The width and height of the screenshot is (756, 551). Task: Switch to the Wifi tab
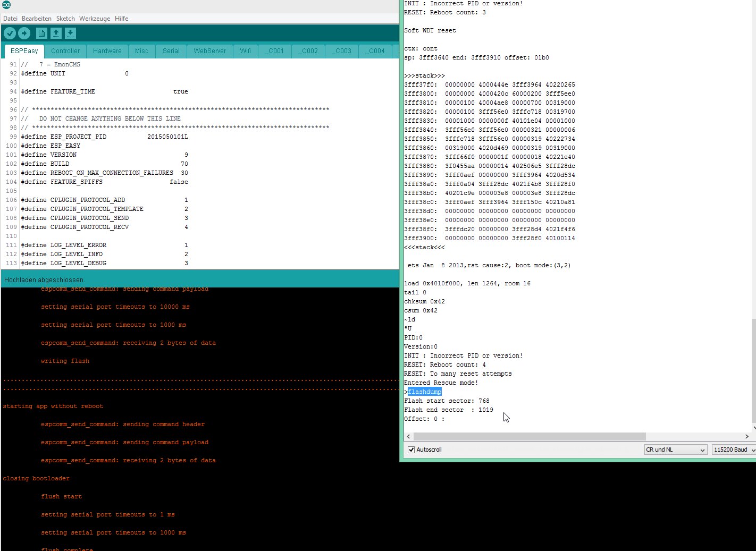[x=245, y=51]
